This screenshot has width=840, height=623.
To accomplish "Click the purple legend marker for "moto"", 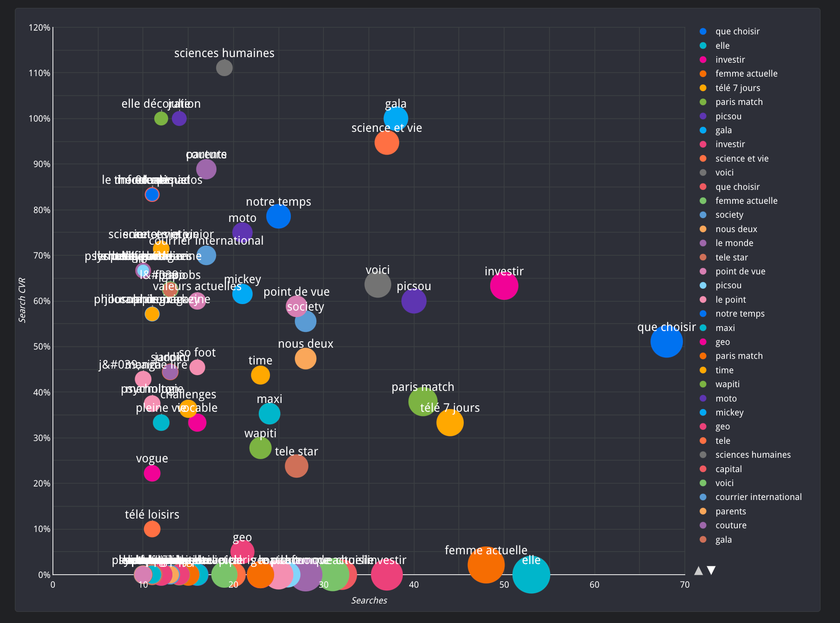I will (x=703, y=398).
